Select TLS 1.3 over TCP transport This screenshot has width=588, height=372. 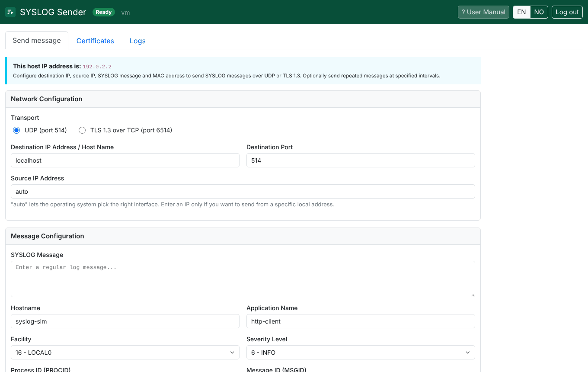[x=82, y=130]
